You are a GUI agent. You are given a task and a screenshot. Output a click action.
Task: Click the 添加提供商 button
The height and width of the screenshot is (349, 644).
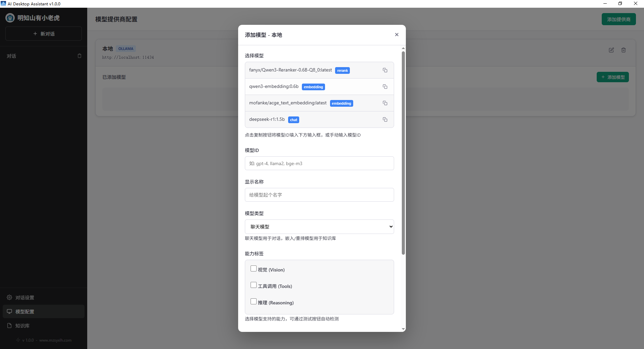click(x=619, y=19)
